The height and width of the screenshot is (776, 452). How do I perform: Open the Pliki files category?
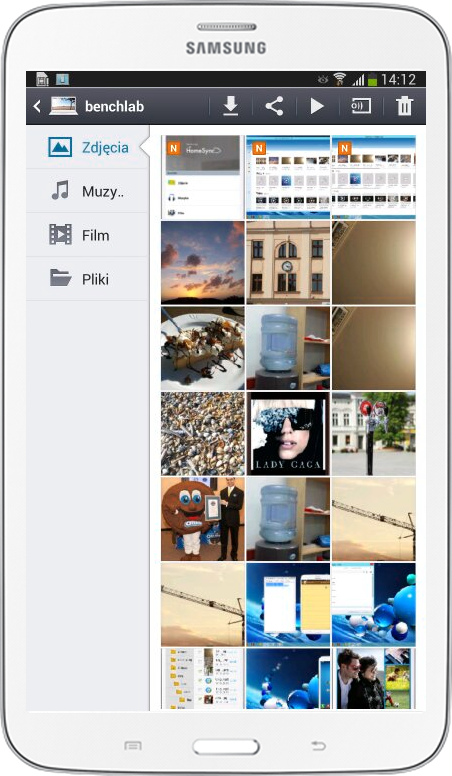click(x=88, y=279)
